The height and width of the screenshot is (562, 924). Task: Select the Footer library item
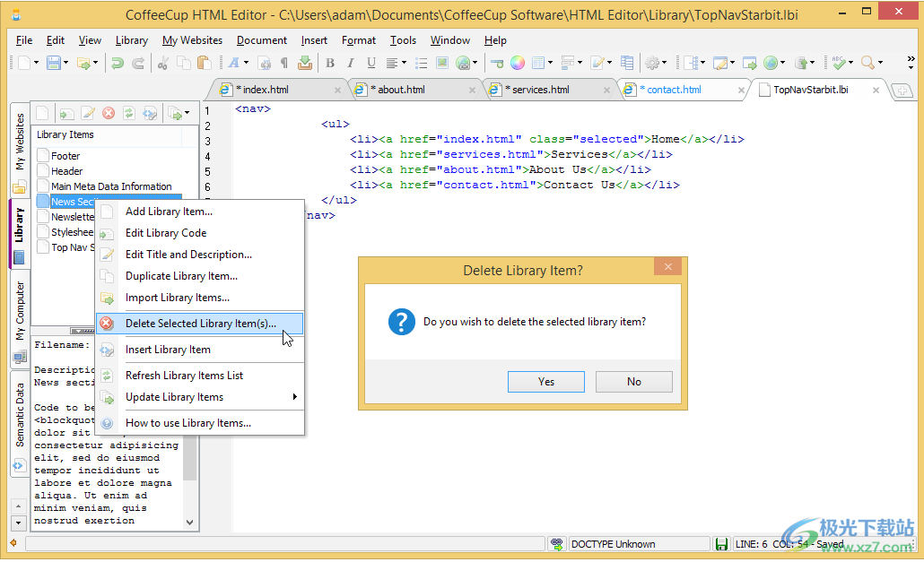[65, 156]
